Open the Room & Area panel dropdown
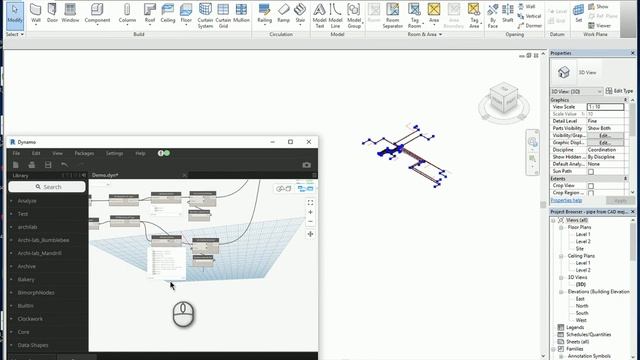Screen dimensions: 640x360 [425, 34]
